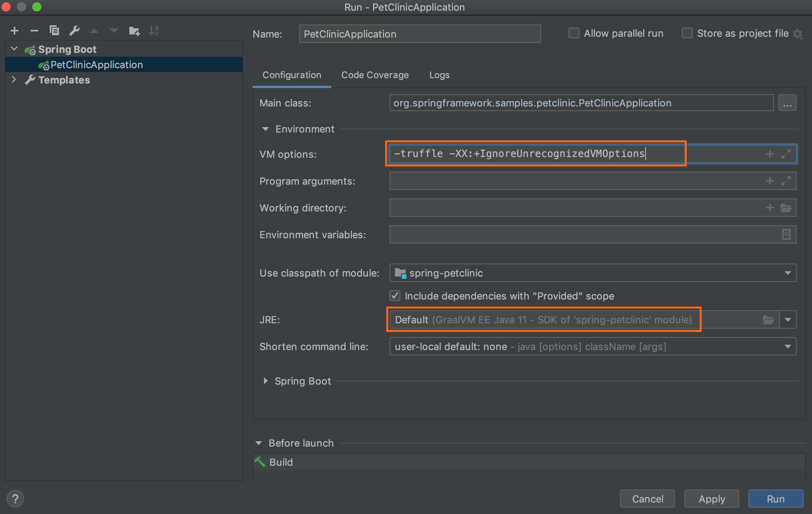Click the sort configurations icon
The image size is (812, 514).
(154, 30)
